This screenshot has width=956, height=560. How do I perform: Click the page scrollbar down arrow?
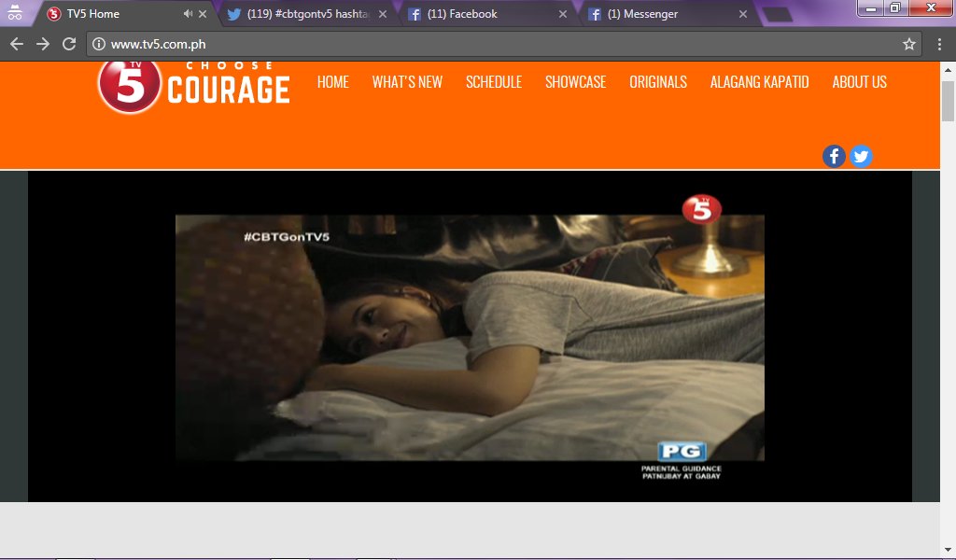[948, 550]
